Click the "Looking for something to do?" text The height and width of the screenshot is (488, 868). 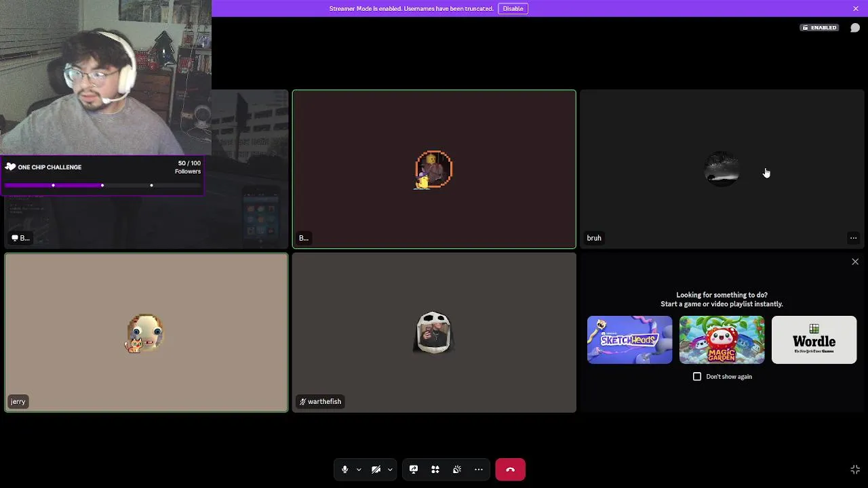[722, 295]
